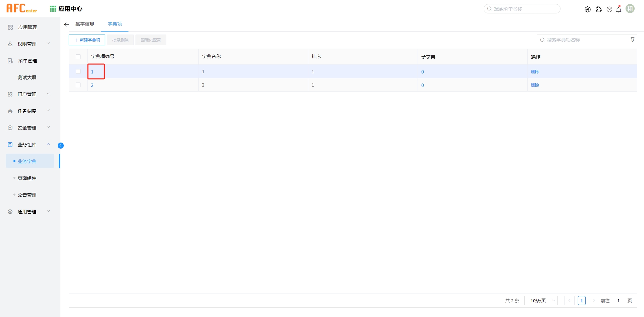
Task: Click the 新建字典项 button
Action: pos(87,40)
